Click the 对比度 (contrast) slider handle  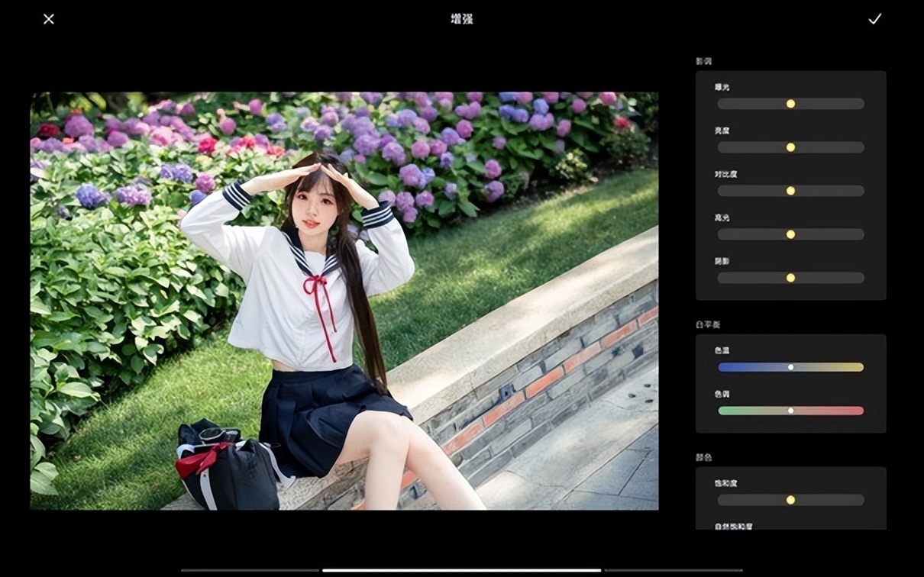click(790, 191)
